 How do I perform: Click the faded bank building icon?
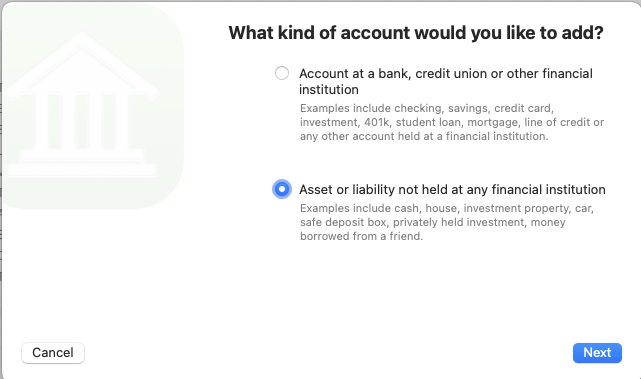pos(82,103)
